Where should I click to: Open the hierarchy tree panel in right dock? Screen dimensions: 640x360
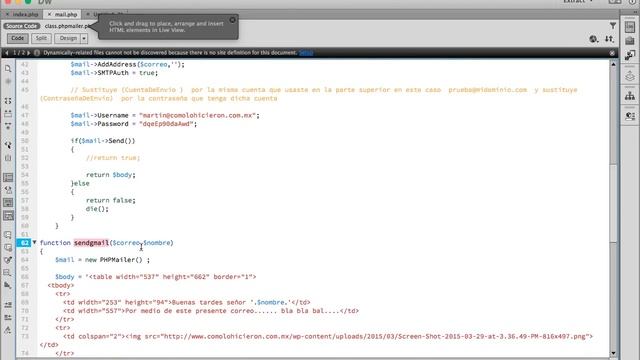coord(630,96)
